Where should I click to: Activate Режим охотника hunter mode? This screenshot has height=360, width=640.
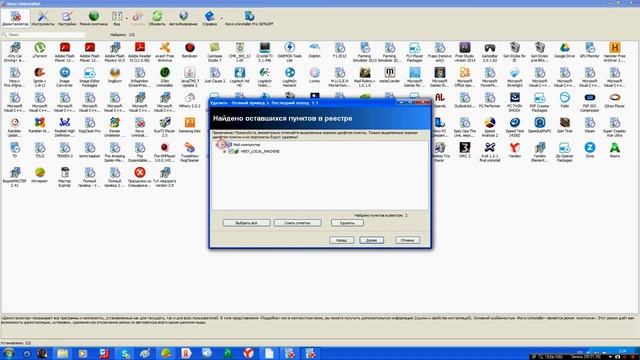pyautogui.click(x=93, y=18)
